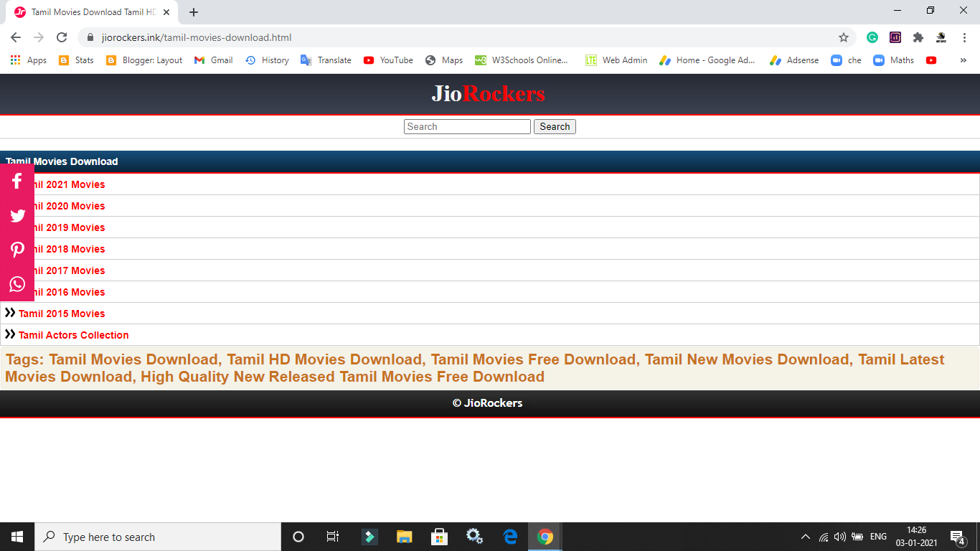Open the Tamil 2016 Movies link
Screen dimensions: 980x551
coord(70,292)
